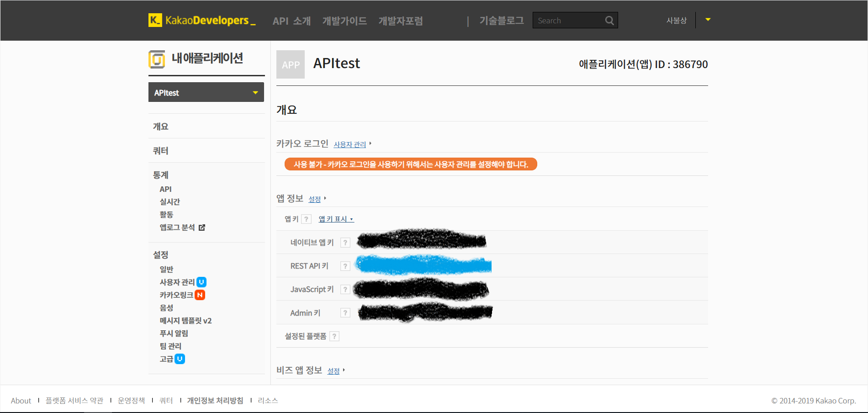Open the 기술블로그 menu
Image resolution: width=868 pixels, height=413 pixels.
click(502, 21)
